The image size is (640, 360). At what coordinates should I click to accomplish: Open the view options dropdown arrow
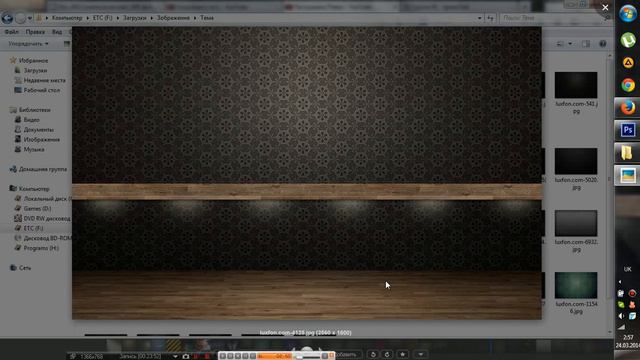point(570,44)
